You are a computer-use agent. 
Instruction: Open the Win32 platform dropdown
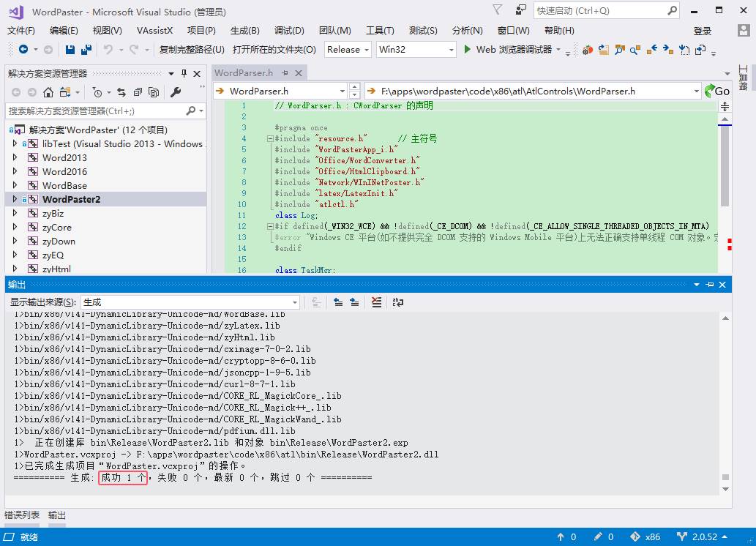(x=415, y=49)
